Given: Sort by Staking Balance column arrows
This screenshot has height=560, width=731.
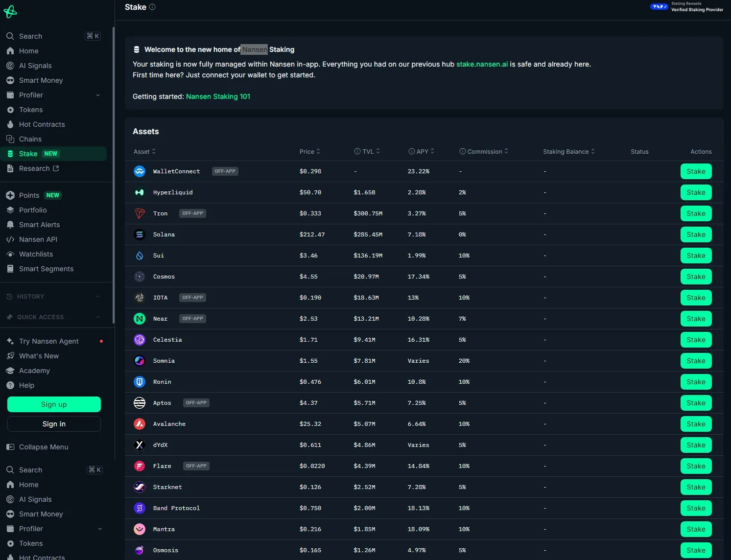Looking at the screenshot, I should 593,152.
